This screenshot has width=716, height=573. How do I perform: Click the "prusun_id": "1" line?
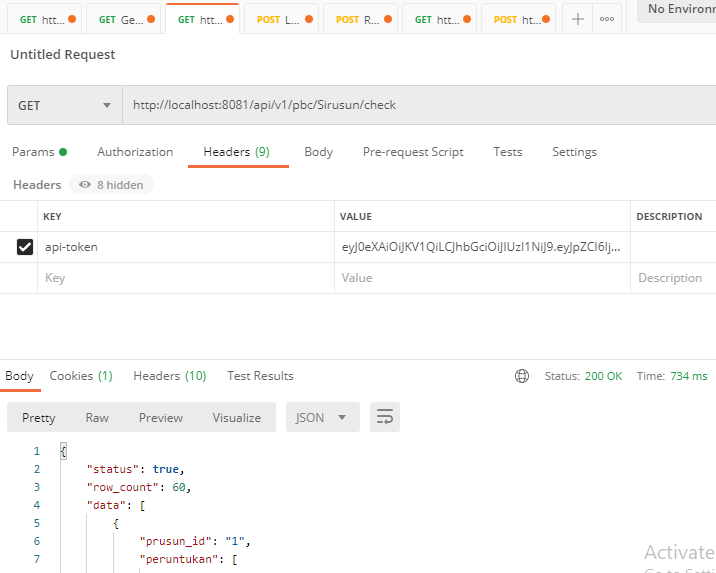195,541
